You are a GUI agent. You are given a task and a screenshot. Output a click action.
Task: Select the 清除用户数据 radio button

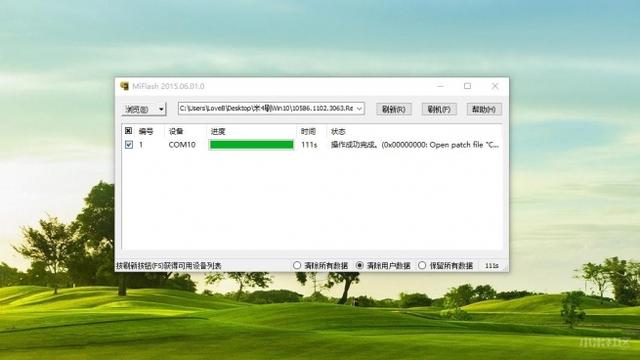click(383, 265)
